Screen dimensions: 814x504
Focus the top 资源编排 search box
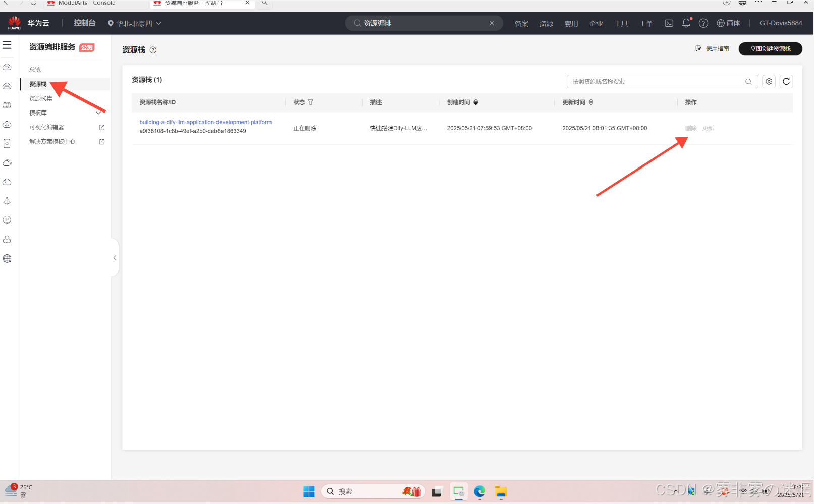pos(424,23)
